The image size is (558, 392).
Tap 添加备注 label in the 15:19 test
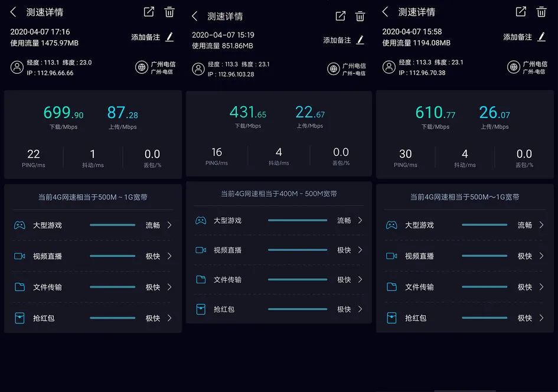click(x=337, y=40)
